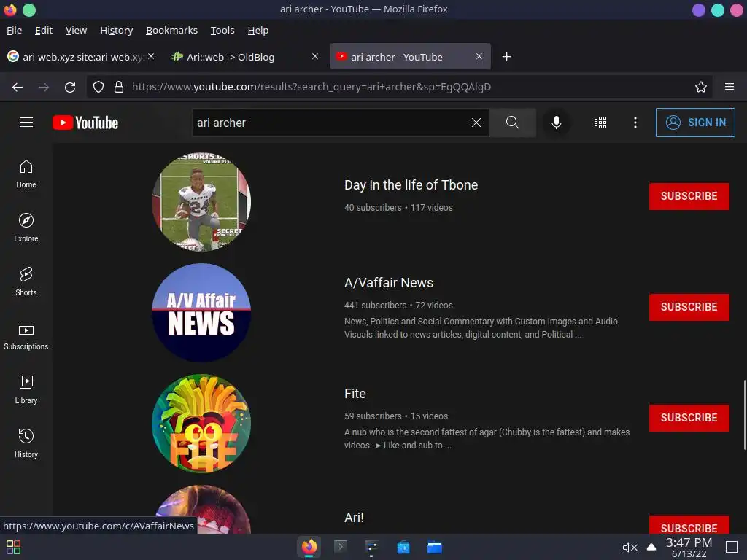Viewport: 747px width, 560px height.
Task: Open the 'Ari!' channel title
Action: [x=354, y=518]
